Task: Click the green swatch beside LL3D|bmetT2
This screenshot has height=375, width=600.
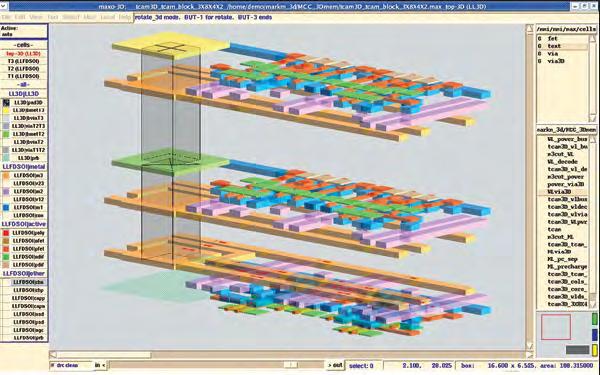Action: click(6, 134)
